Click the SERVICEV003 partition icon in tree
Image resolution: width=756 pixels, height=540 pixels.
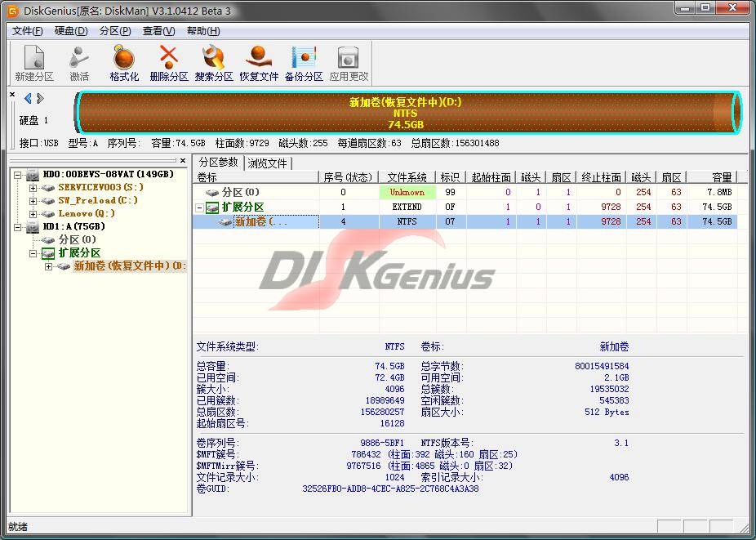tap(47, 187)
